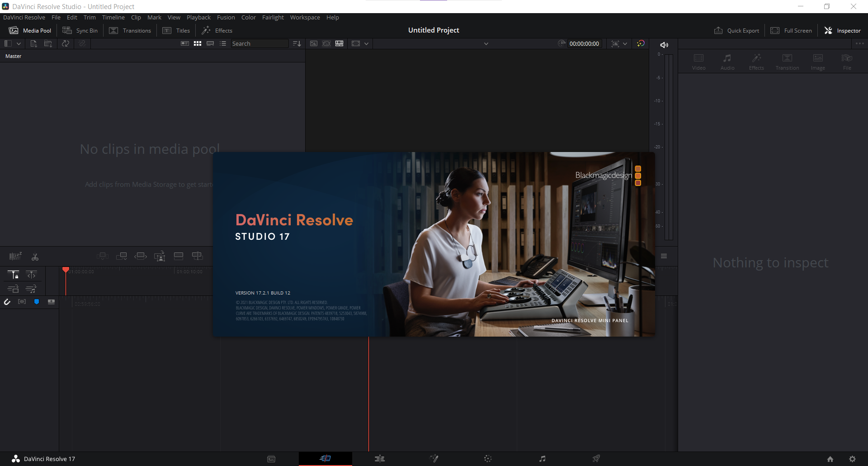This screenshot has height=466, width=868.
Task: Toggle the blue marker flag button
Action: [37, 302]
